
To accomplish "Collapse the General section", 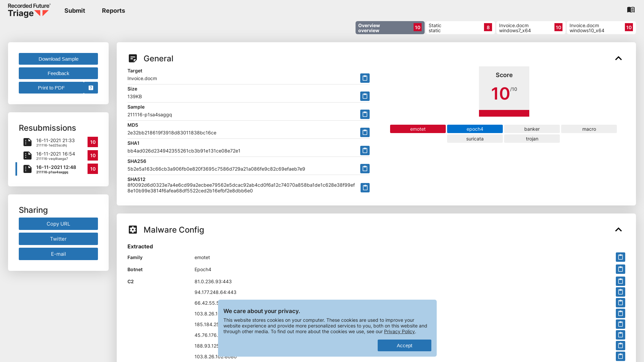I will pos(619,58).
